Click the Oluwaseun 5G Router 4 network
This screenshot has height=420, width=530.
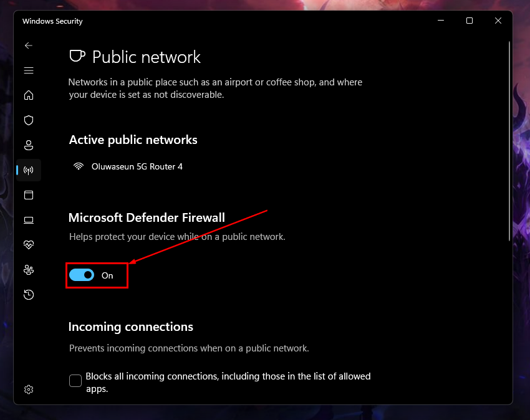pos(137,166)
